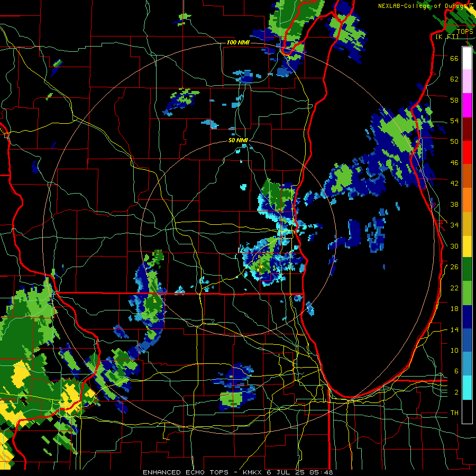
Task: Pick the light orange legend swatch
Action: tap(467, 200)
